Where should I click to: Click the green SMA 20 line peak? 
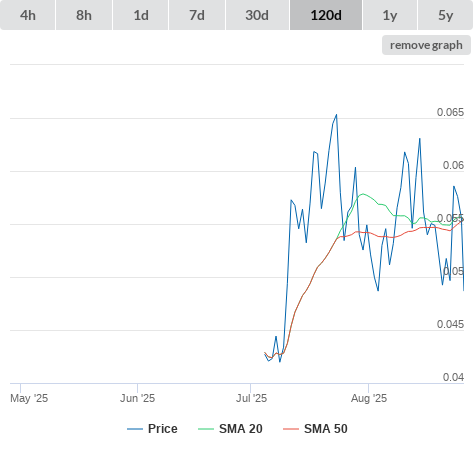point(363,194)
